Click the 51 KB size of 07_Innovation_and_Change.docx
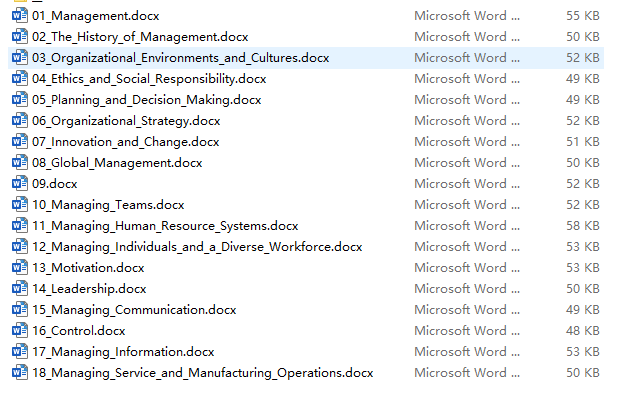627x402 pixels. coord(583,142)
